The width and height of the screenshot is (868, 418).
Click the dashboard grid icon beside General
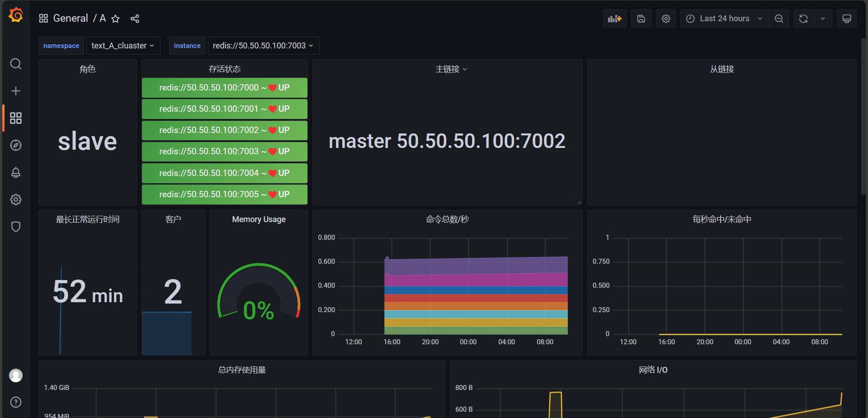coord(43,19)
